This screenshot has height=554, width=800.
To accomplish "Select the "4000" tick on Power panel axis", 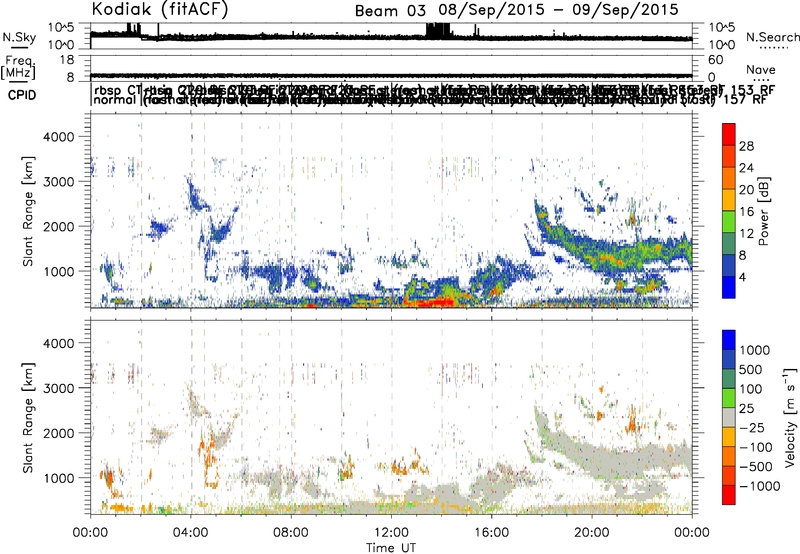I will pyautogui.click(x=59, y=137).
